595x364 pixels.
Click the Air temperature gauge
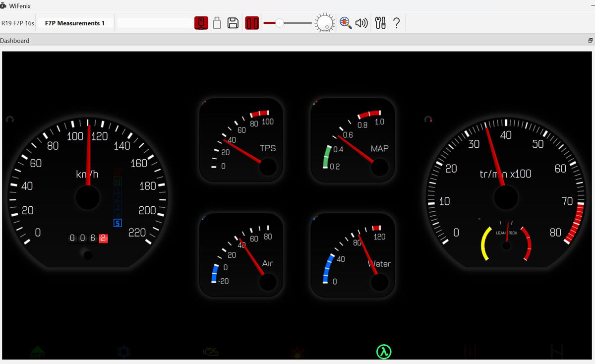pos(241,255)
